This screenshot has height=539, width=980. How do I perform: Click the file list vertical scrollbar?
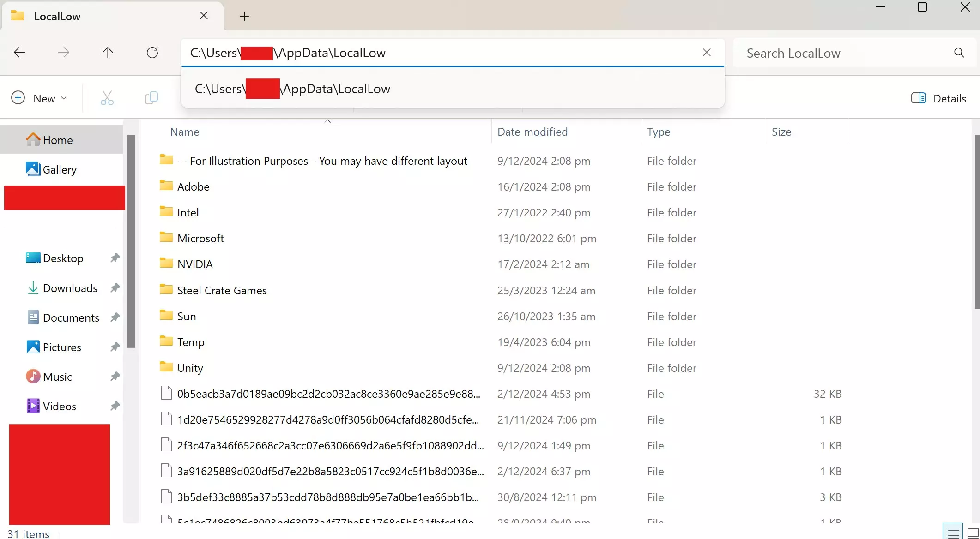tap(976, 222)
